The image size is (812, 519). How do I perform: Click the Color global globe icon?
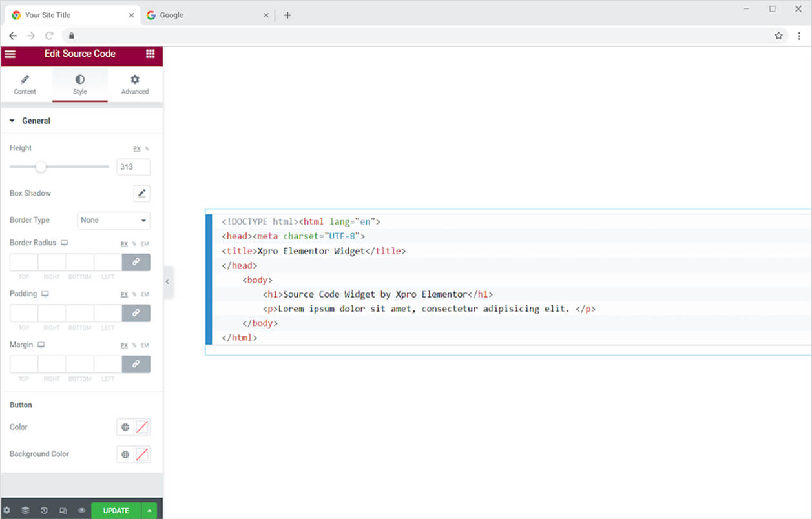(125, 427)
